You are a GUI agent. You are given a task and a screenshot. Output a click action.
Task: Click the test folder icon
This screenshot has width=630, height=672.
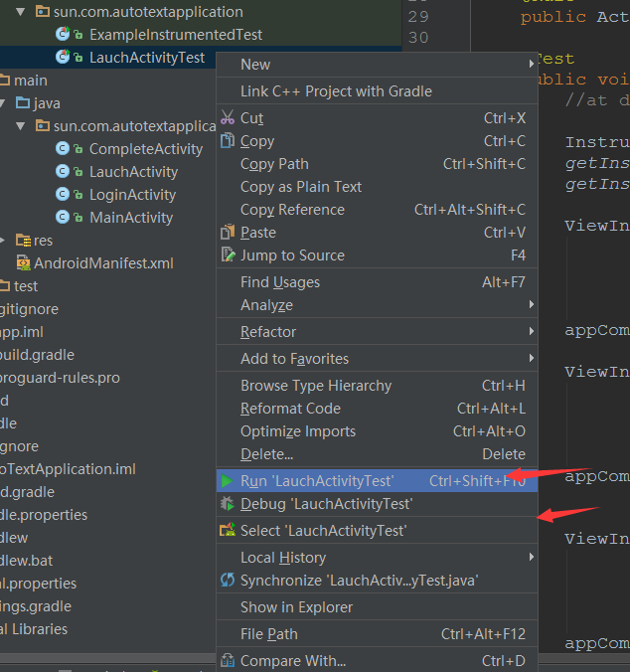click(x=5, y=285)
